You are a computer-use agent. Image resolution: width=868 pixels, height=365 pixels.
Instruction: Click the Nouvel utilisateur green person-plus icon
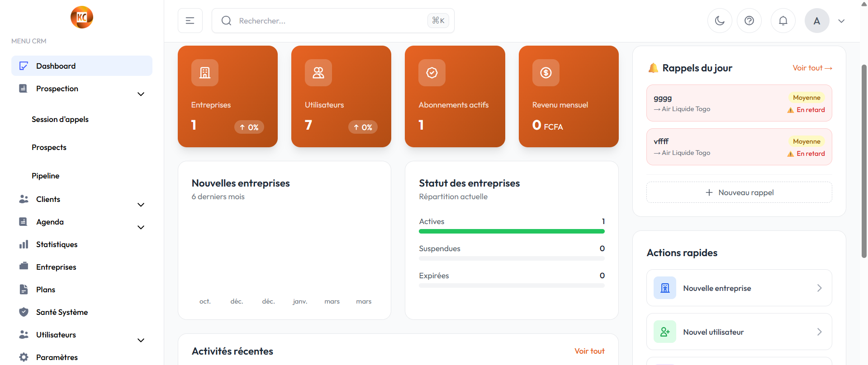pyautogui.click(x=665, y=332)
